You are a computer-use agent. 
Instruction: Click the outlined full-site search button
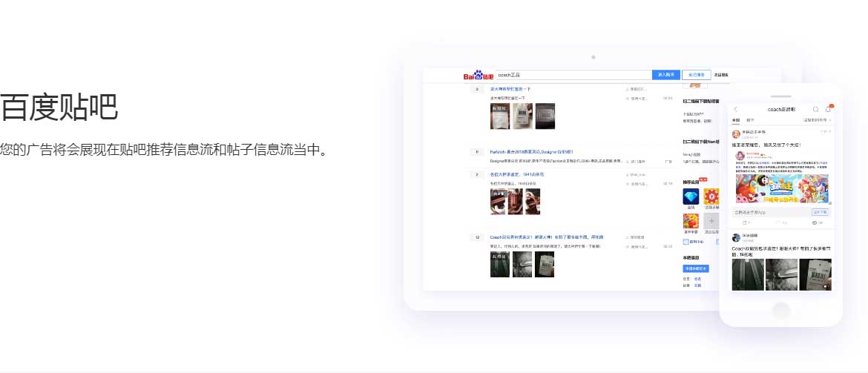pos(696,75)
